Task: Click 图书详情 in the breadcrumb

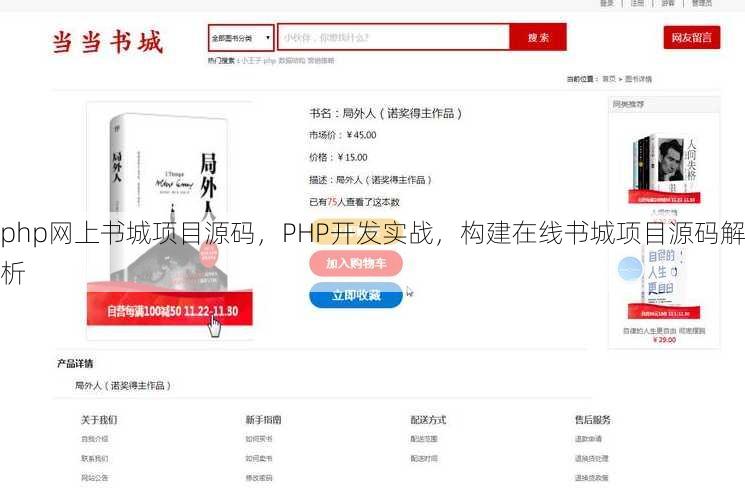Action: click(638, 79)
